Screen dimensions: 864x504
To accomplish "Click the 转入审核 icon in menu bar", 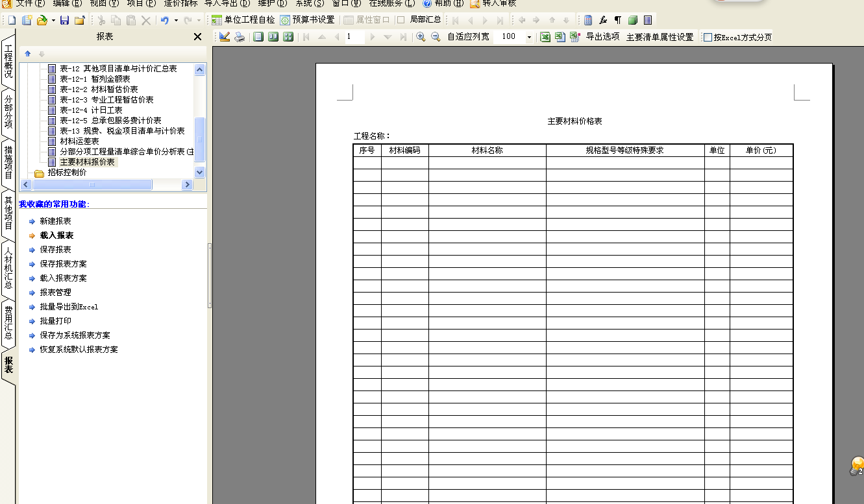I will click(475, 3).
